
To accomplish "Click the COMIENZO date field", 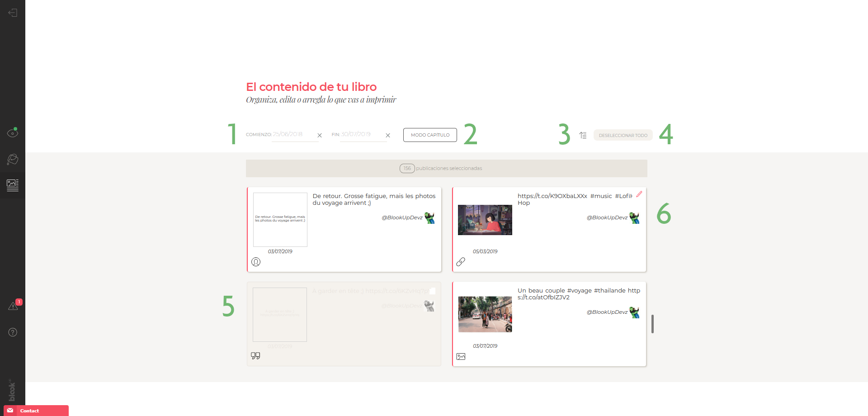I will 294,134.
